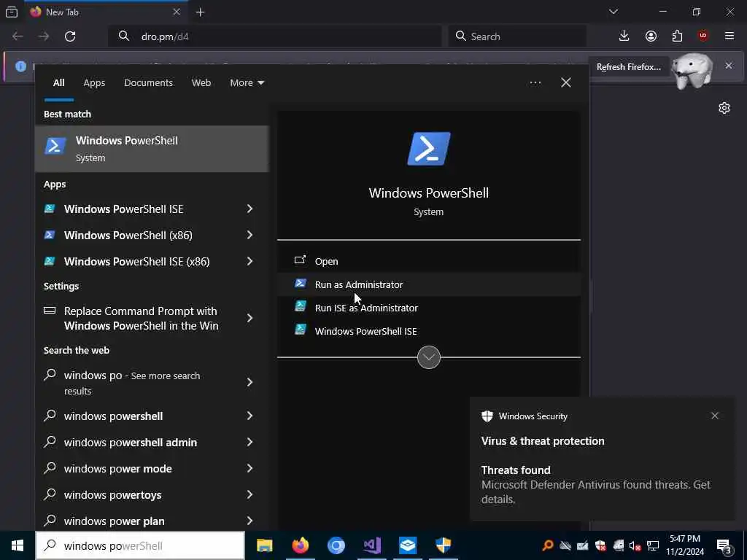The height and width of the screenshot is (560, 747).
Task: Switch to the Web search tab
Action: point(201,83)
